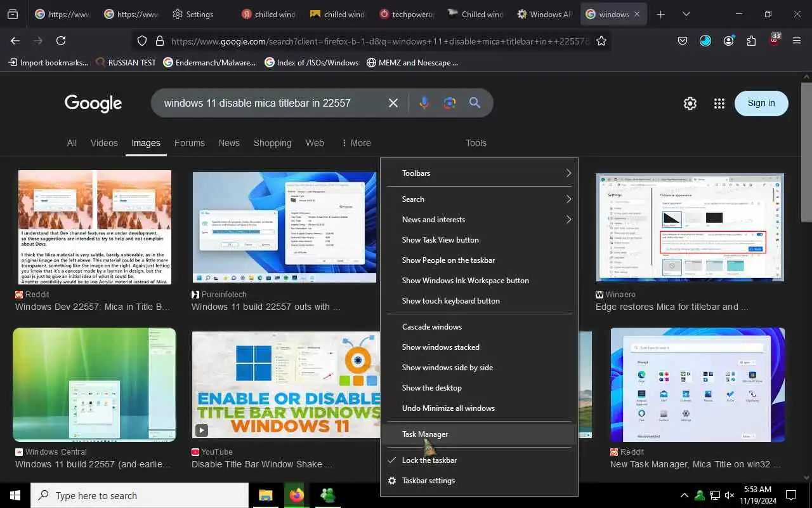Switch to the Forums search filter
The height and width of the screenshot is (508, 812).
pyautogui.click(x=189, y=143)
